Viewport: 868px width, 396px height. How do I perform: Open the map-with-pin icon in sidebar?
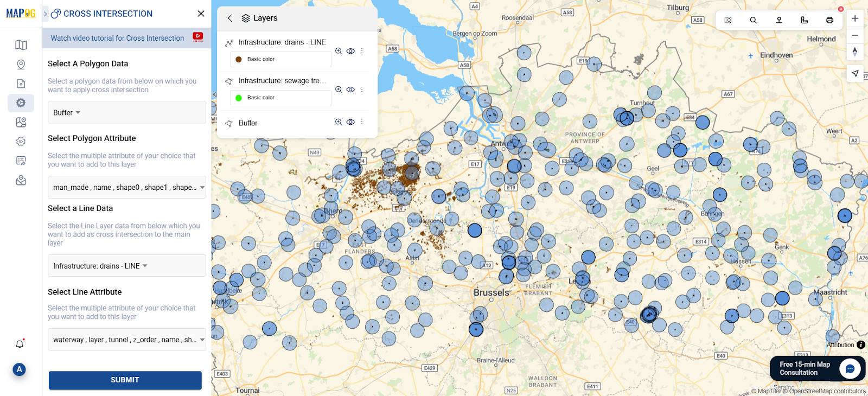(21, 122)
